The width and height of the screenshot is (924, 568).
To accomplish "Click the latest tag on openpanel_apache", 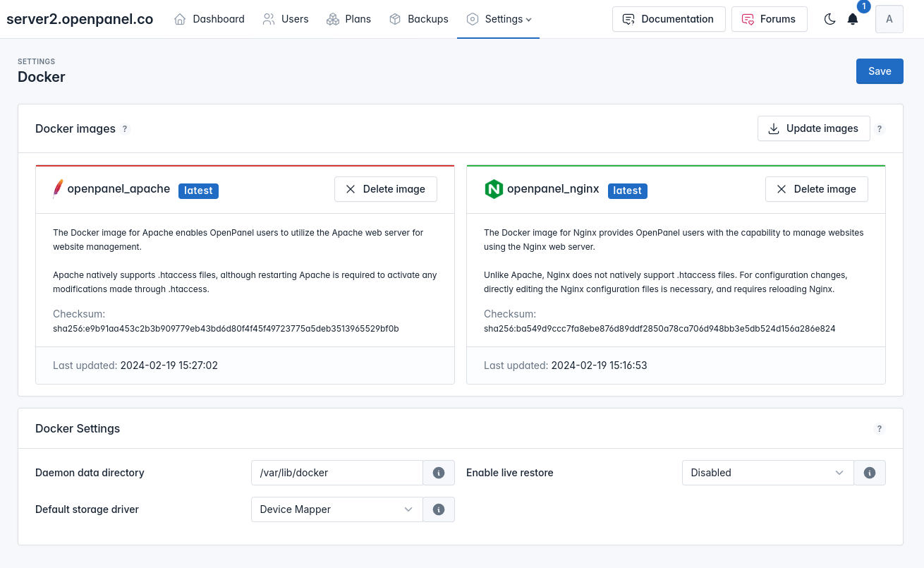I will click(x=198, y=191).
